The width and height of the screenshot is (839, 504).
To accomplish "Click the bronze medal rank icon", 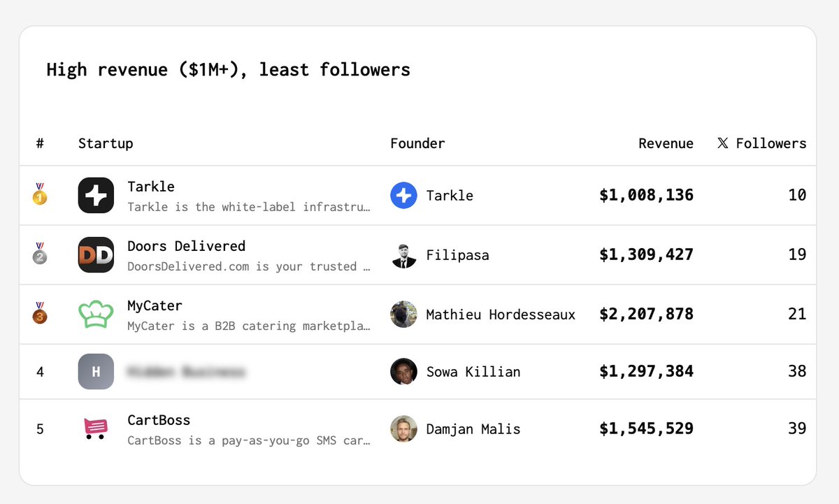I will [x=40, y=314].
